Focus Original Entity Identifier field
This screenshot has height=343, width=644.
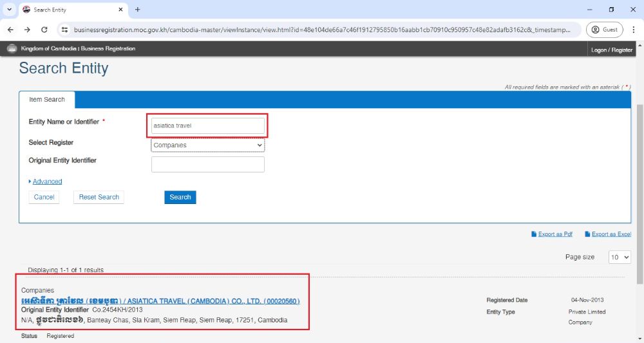pyautogui.click(x=208, y=164)
